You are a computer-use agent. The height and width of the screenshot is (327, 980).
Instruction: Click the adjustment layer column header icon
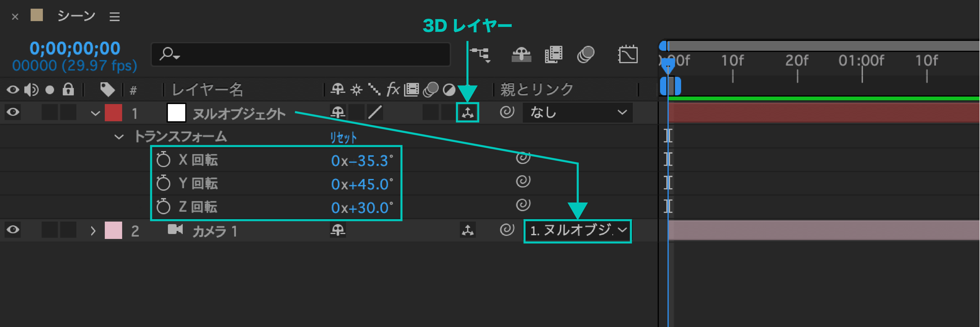point(449,90)
